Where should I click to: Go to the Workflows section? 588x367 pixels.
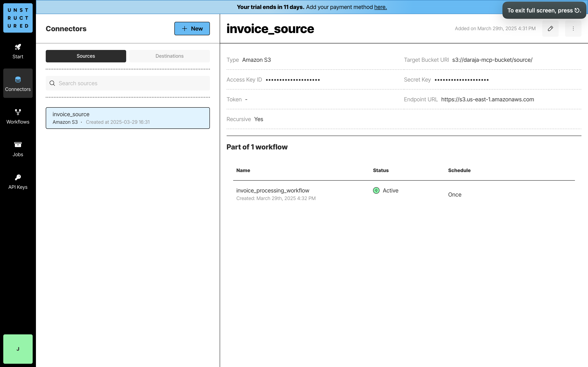pyautogui.click(x=18, y=116)
